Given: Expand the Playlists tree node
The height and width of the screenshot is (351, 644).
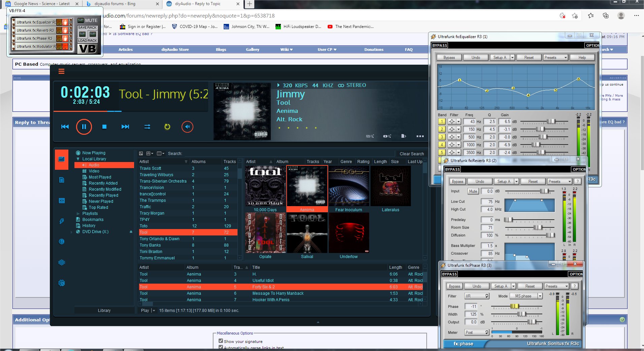Looking at the screenshot, I should tap(78, 214).
